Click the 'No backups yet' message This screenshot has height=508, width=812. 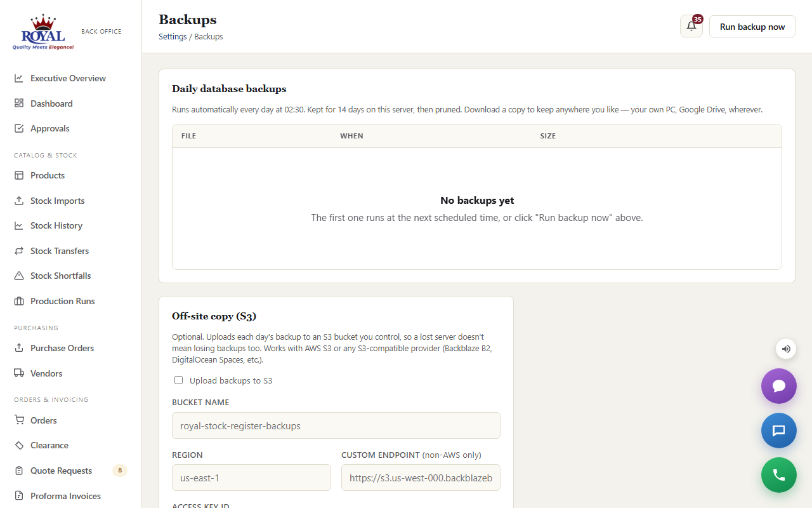click(477, 201)
